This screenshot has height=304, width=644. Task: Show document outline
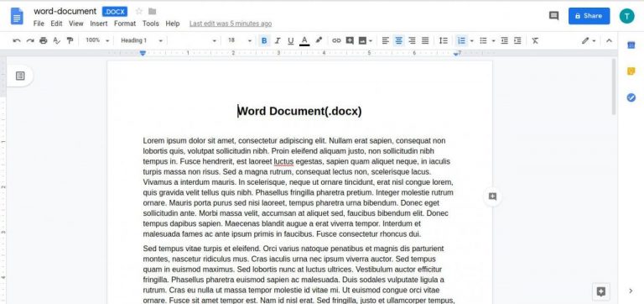click(20, 76)
